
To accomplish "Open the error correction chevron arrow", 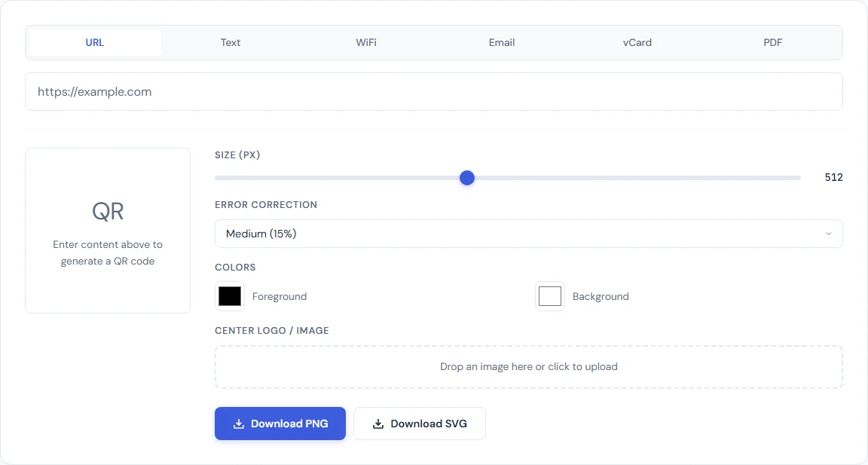I will click(x=829, y=234).
